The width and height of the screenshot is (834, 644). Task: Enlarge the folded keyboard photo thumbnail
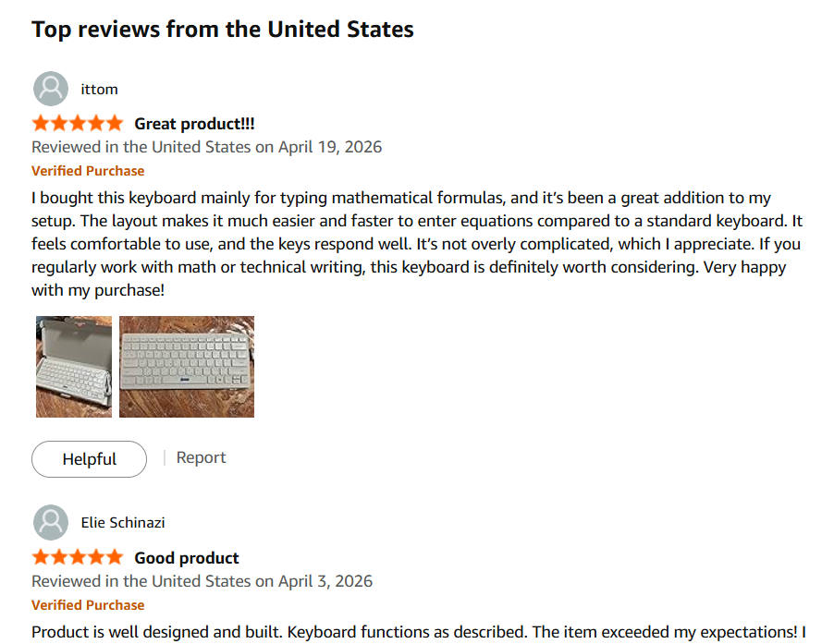point(74,367)
